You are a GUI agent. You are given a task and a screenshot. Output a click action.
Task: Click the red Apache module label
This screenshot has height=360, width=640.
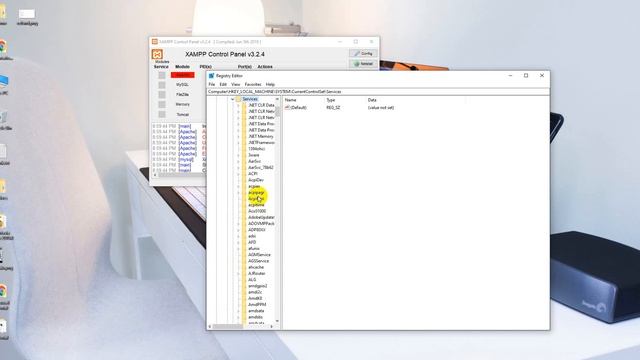[x=182, y=75]
